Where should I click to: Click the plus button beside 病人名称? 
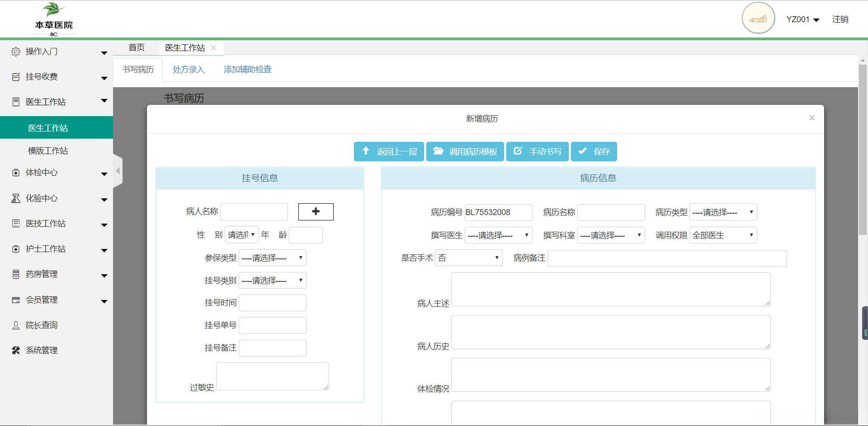[315, 211]
